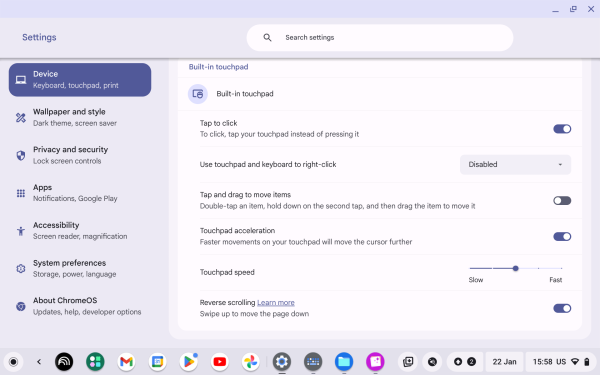This screenshot has width=600, height=375.
Task: Launch YouTube from the shelf
Action: (220, 362)
